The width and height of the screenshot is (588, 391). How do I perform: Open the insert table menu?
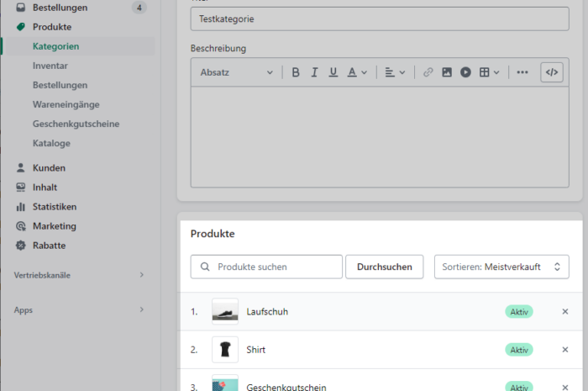(x=490, y=72)
